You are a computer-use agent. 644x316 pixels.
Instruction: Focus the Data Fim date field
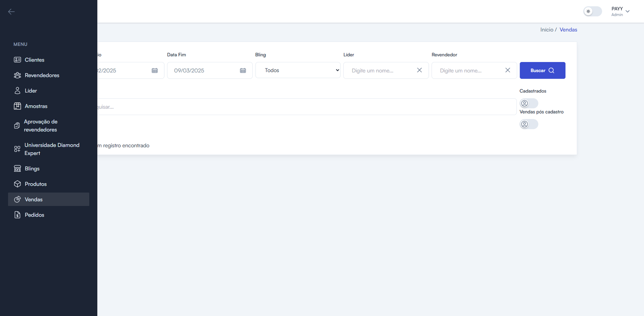tap(210, 70)
